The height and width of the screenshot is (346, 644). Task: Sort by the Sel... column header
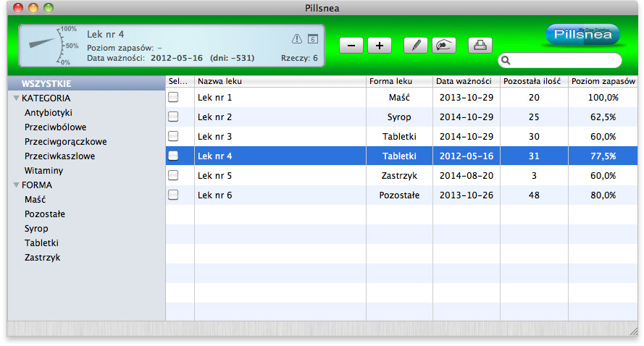coord(180,81)
